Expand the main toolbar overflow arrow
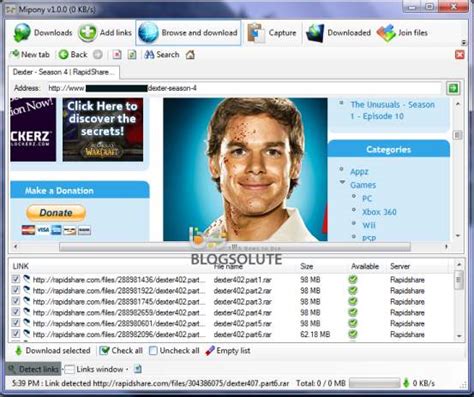Screen dimensions: 474x397 [463, 42]
